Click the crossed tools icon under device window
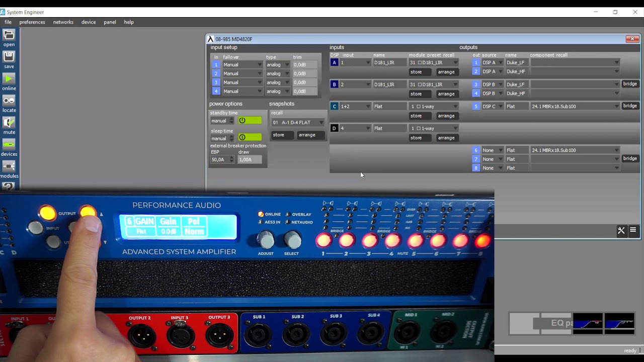 [x=621, y=230]
